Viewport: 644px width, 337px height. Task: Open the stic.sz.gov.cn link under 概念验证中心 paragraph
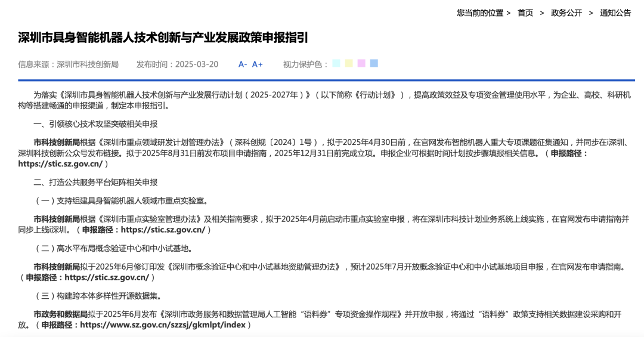pyautogui.click(x=107, y=278)
